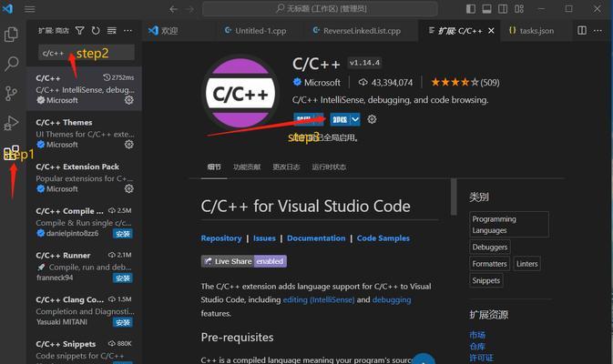This screenshot has width=613, height=364.
Task: Open editor more actions ellipsis
Action: [x=598, y=30]
